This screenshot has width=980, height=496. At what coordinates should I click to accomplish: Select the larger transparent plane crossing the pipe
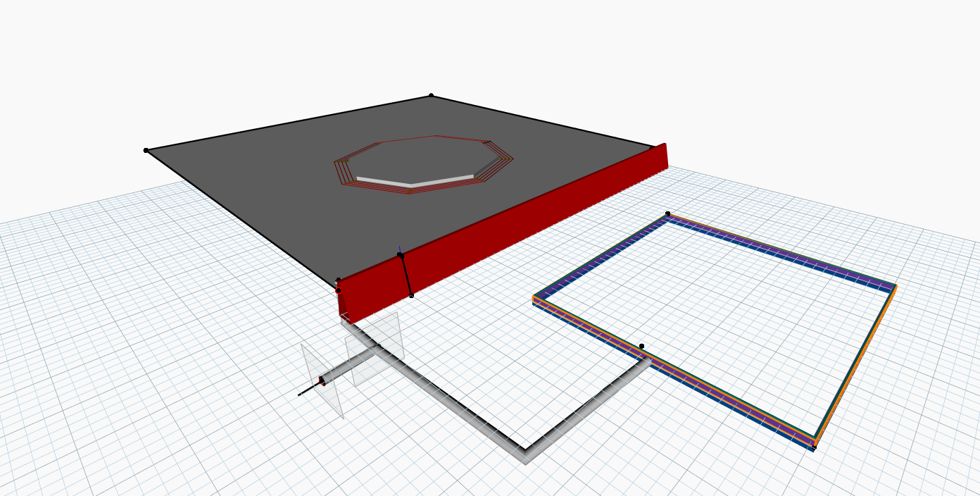(x=375, y=349)
